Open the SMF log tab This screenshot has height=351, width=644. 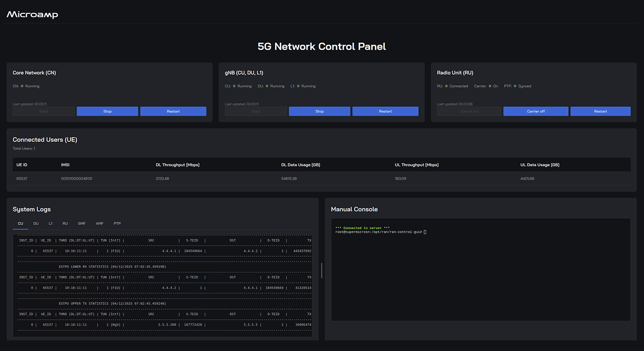click(81, 223)
